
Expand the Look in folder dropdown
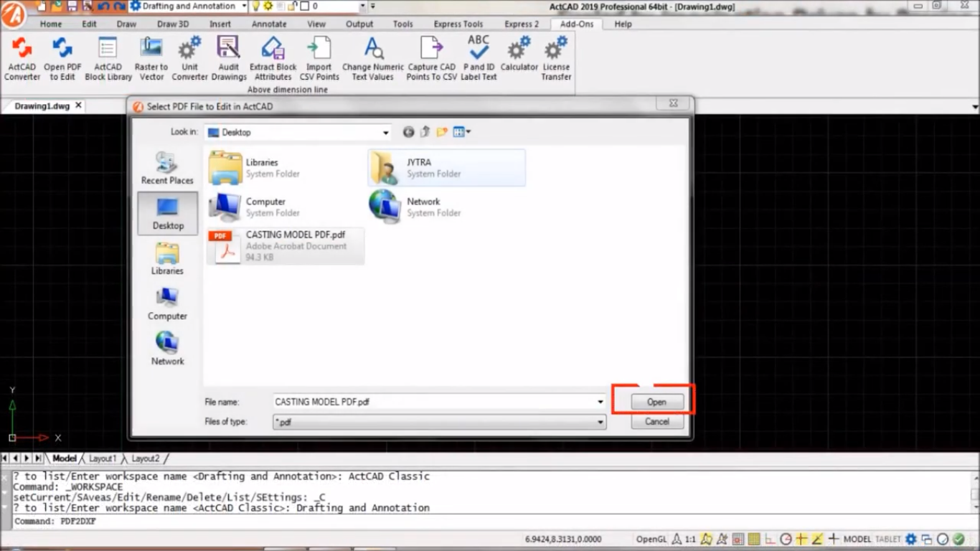385,133
